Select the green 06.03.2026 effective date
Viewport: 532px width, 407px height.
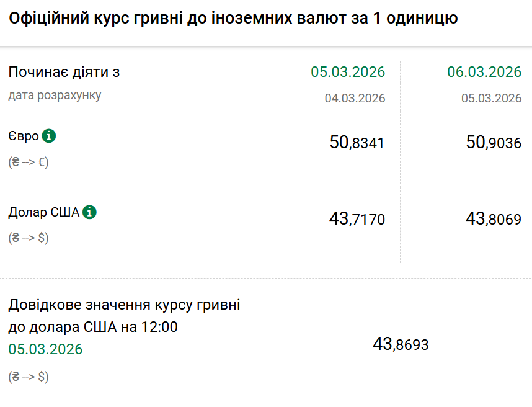click(x=484, y=72)
